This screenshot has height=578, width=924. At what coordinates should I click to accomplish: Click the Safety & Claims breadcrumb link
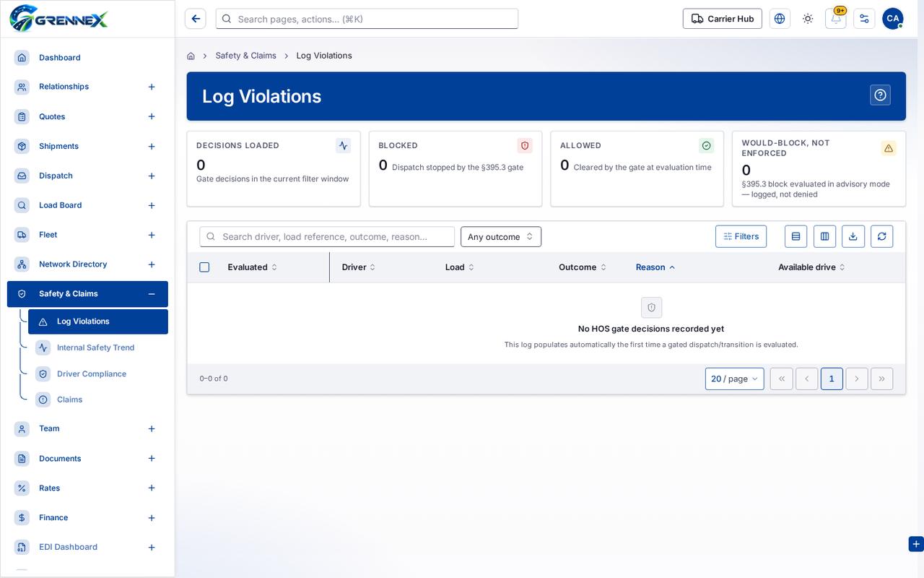click(x=245, y=56)
